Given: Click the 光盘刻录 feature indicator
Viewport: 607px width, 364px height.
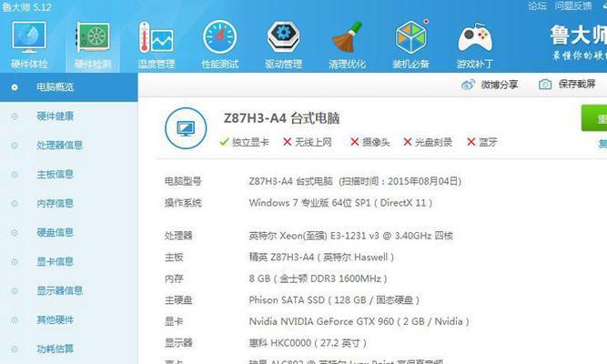Looking at the screenshot, I should coord(428,142).
